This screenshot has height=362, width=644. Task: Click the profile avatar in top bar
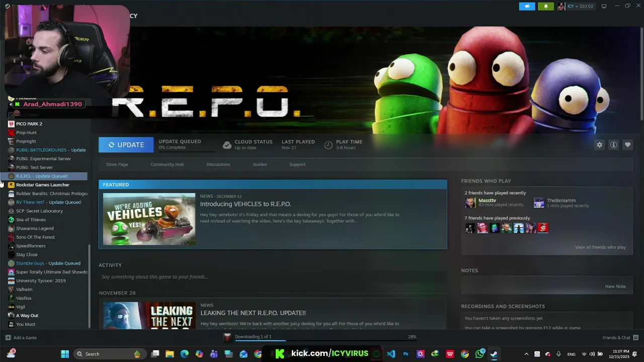coord(561,7)
